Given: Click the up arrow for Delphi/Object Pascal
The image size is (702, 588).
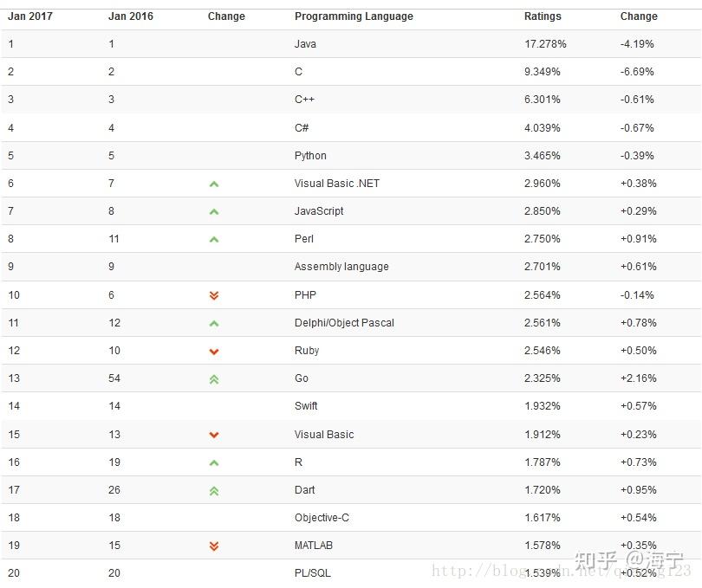Looking at the screenshot, I should pyautogui.click(x=214, y=323).
